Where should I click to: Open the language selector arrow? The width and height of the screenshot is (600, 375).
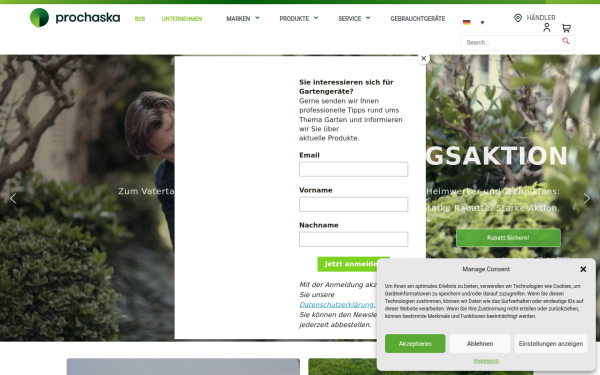coord(482,23)
